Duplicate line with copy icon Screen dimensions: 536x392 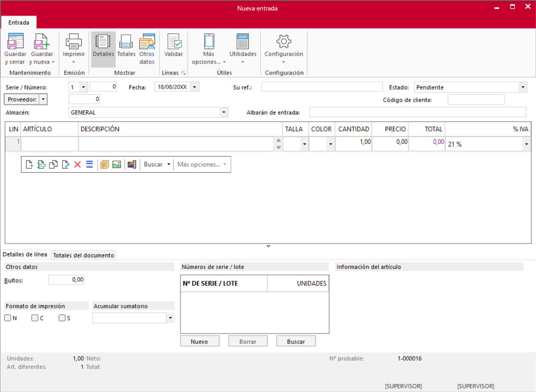[53, 164]
